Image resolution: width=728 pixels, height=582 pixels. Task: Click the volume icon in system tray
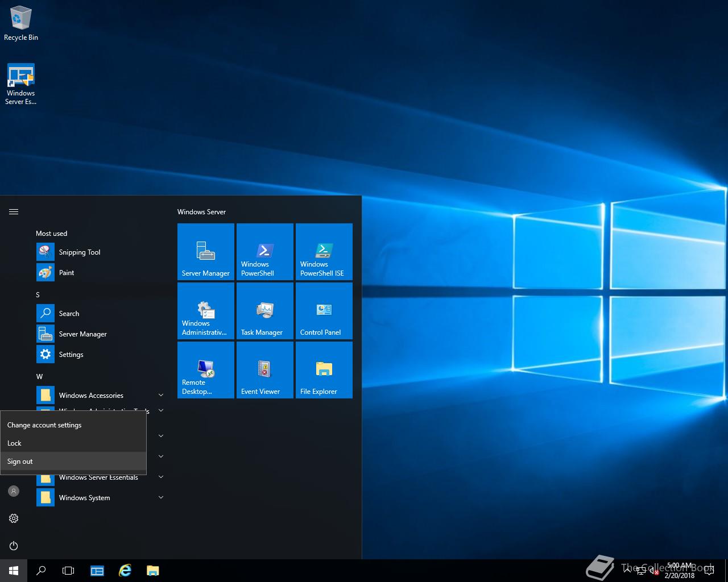[x=654, y=571]
